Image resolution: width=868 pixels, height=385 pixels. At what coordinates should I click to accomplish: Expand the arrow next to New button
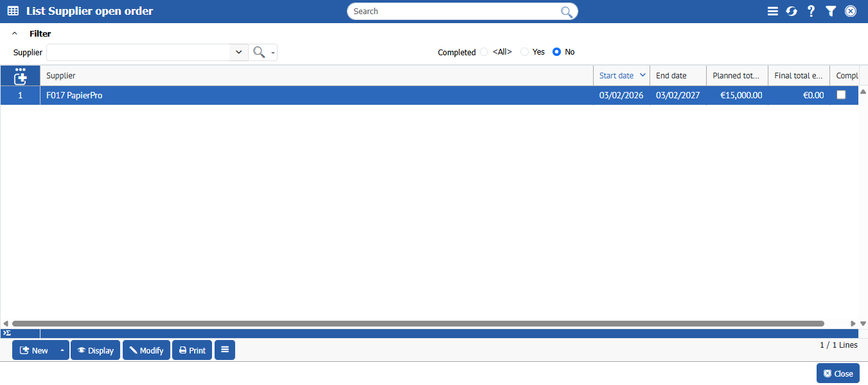click(62, 350)
